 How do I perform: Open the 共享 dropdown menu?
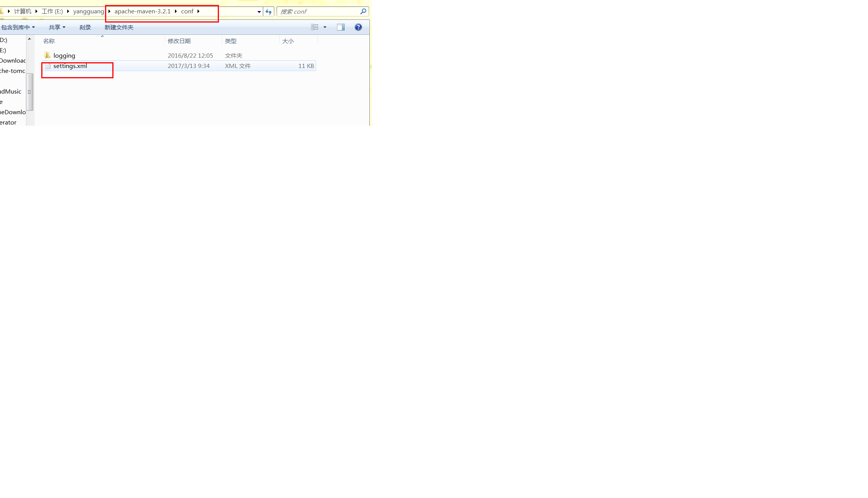[57, 27]
